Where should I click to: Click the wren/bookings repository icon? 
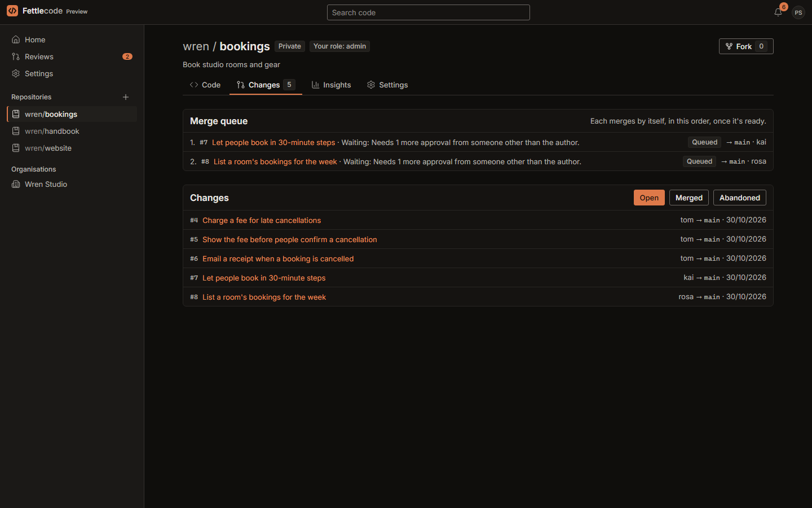tap(16, 114)
